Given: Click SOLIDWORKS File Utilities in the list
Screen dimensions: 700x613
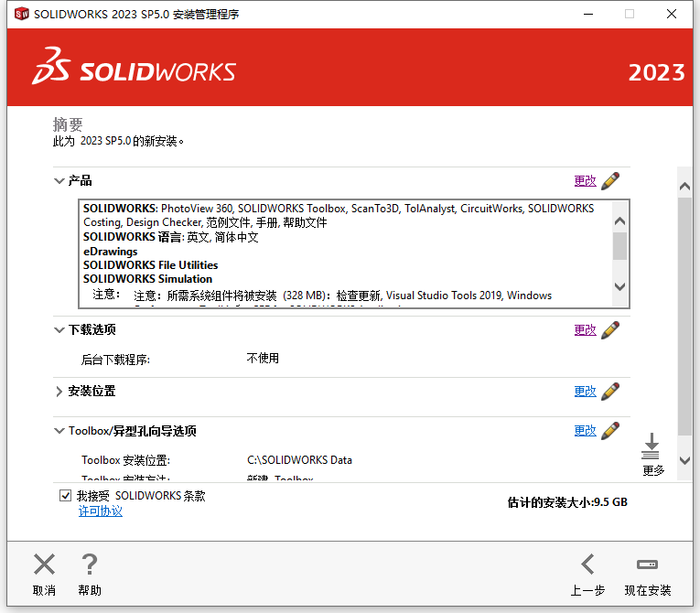Looking at the screenshot, I should pos(150,265).
